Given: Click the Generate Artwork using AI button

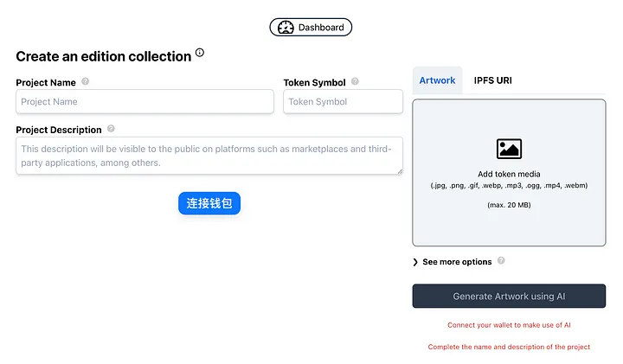Looking at the screenshot, I should (x=509, y=297).
